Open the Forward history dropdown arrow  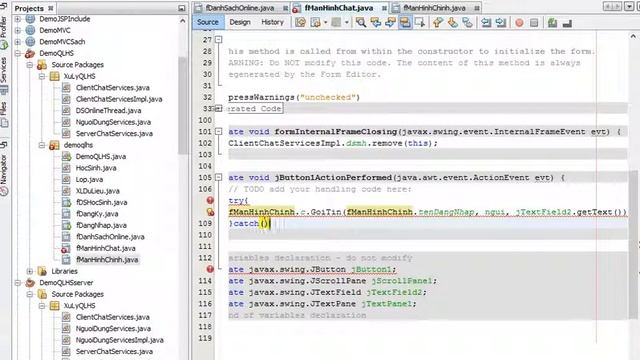pyautogui.click(x=347, y=23)
